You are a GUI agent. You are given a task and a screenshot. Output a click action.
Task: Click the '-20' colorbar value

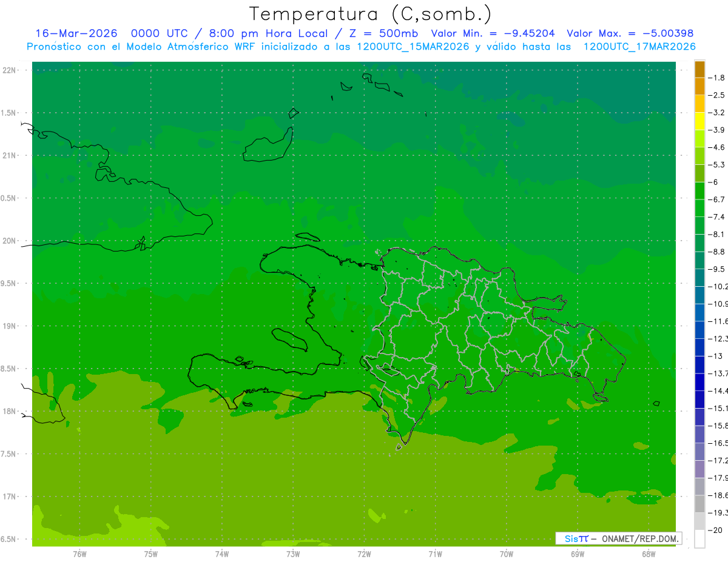point(715,530)
